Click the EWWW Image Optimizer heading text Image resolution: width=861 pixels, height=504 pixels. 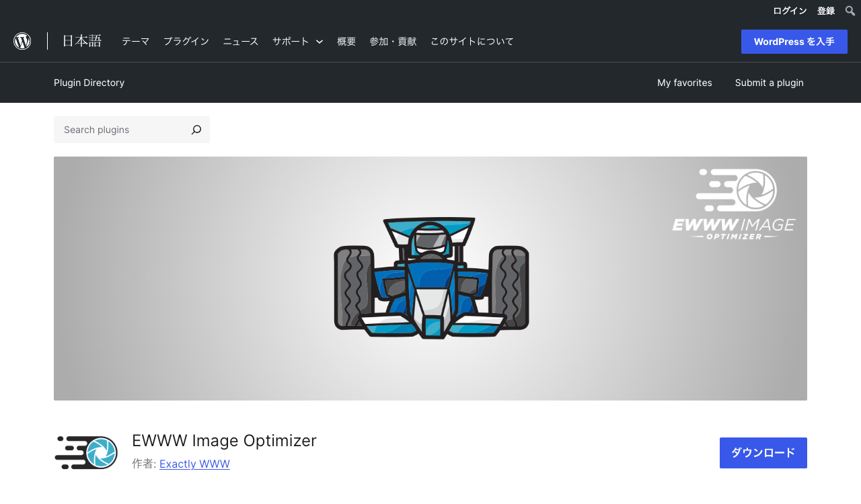(224, 441)
